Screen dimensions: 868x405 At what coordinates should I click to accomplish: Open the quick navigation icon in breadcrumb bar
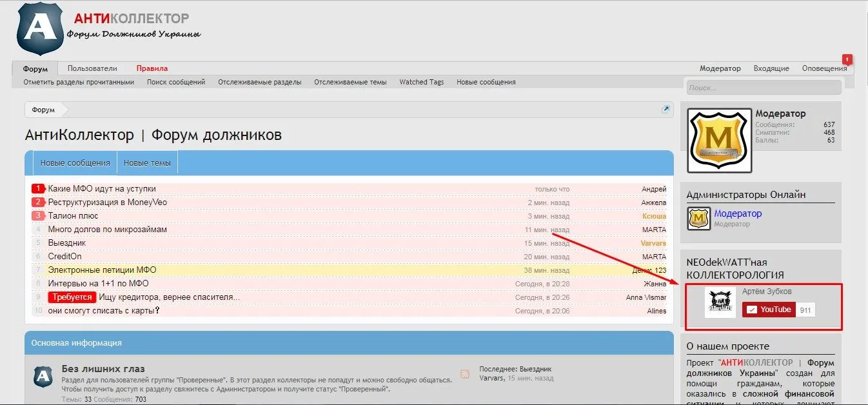point(666,110)
